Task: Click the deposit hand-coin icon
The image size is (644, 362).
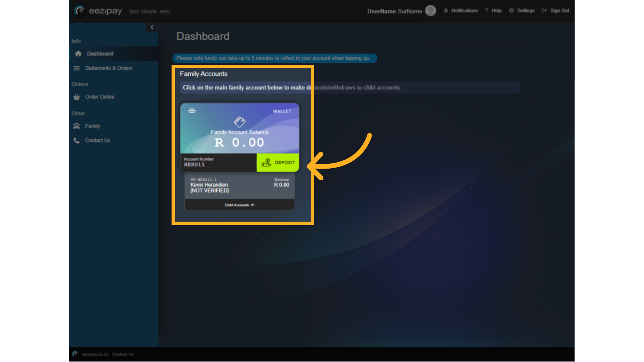Action: click(x=266, y=163)
